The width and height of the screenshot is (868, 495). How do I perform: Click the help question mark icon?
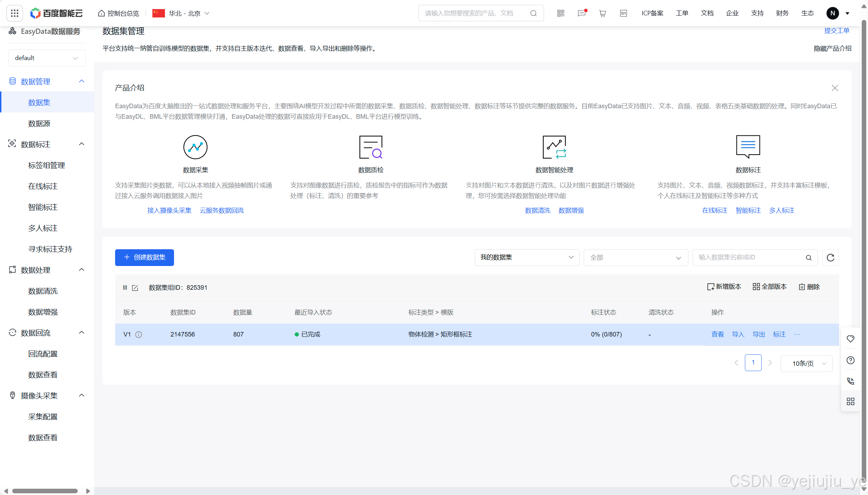tap(851, 360)
